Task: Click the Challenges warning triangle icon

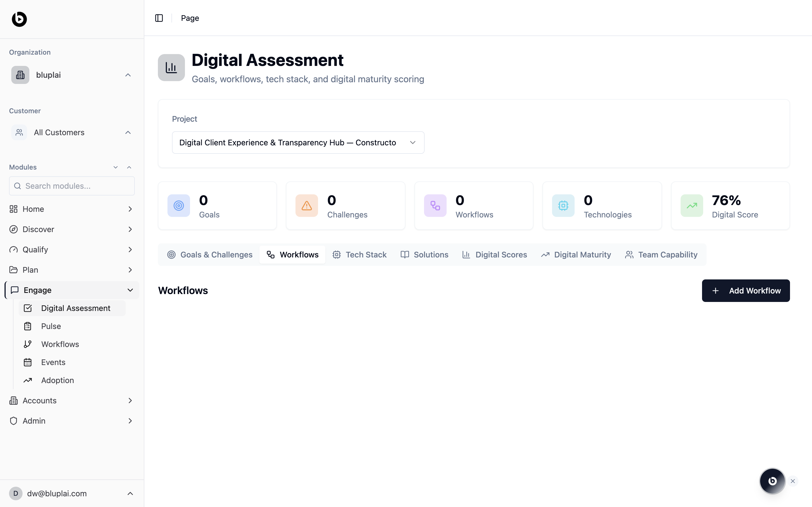Action: (x=306, y=206)
